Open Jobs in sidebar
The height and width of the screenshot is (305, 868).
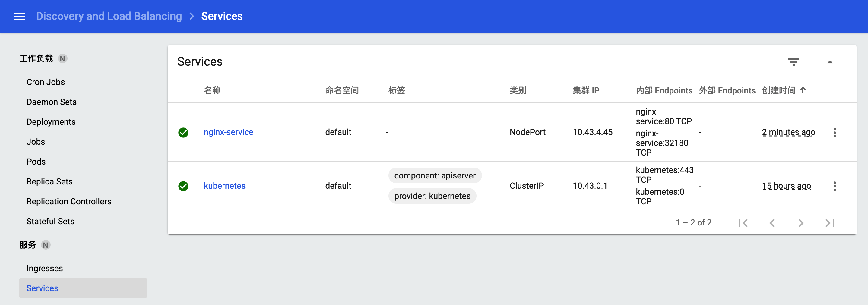[36, 142]
